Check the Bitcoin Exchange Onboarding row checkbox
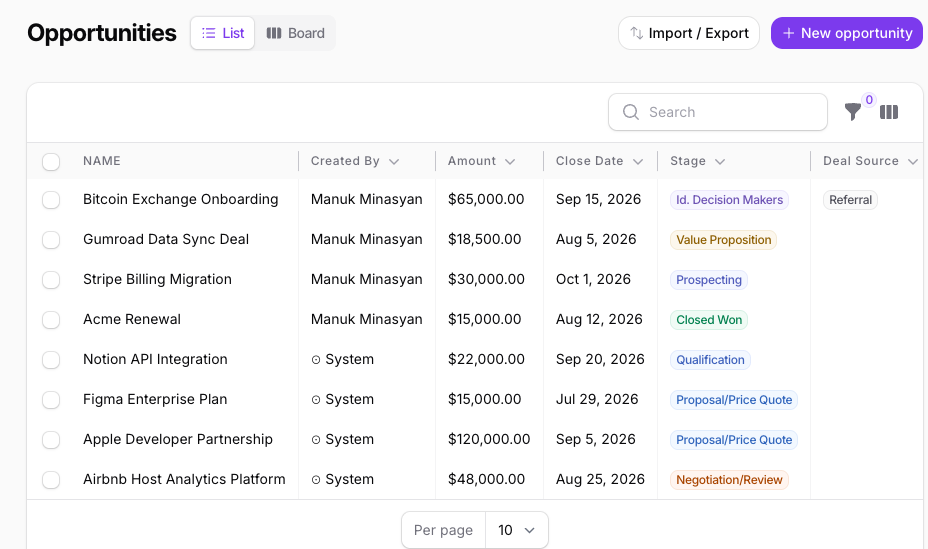 (x=51, y=200)
